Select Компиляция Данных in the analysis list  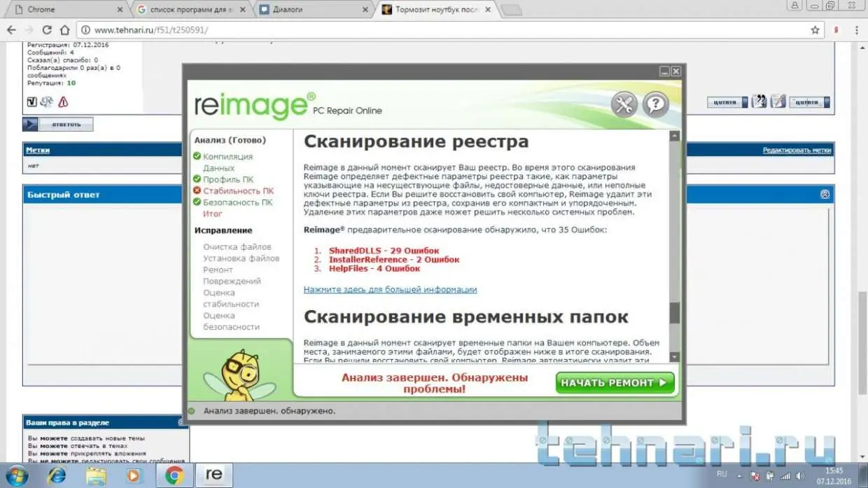point(227,162)
